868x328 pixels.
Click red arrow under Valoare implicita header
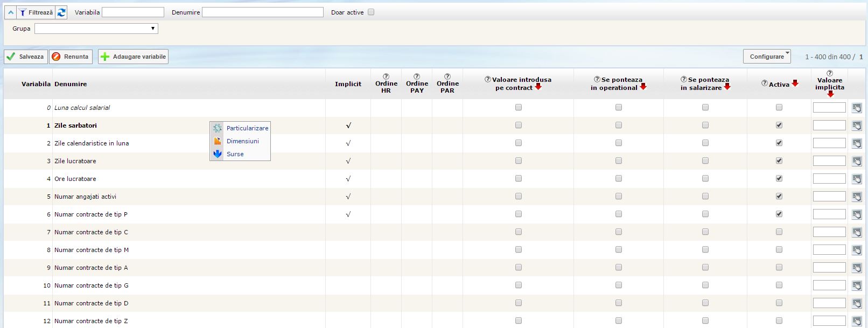point(830,94)
